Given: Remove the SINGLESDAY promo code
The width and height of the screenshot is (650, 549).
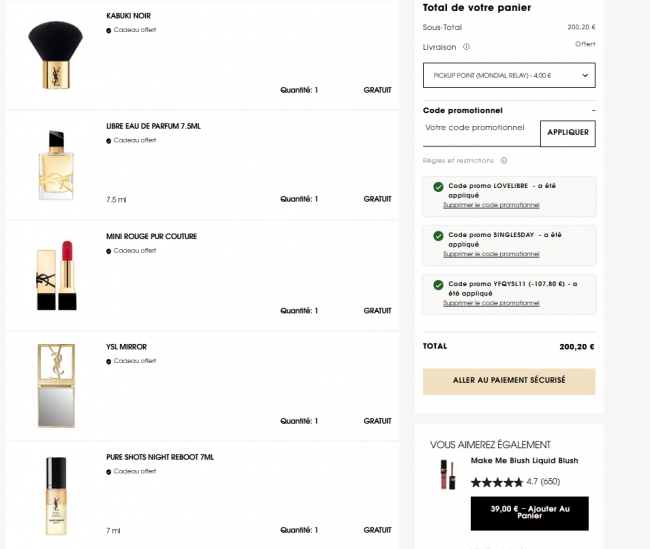Looking at the screenshot, I should (491, 253).
